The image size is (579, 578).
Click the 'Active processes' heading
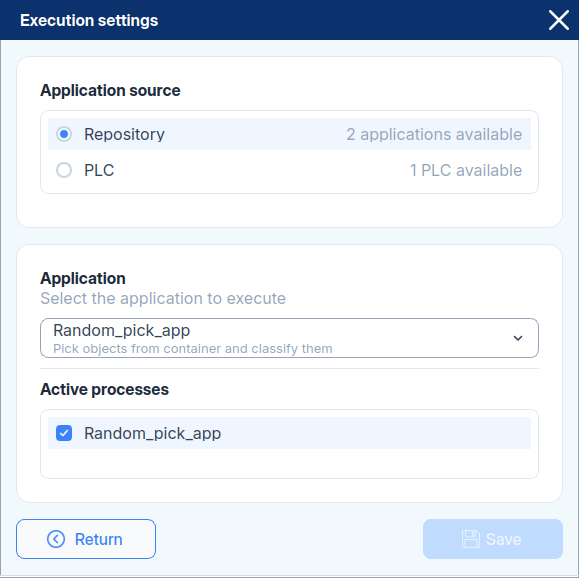point(104,389)
